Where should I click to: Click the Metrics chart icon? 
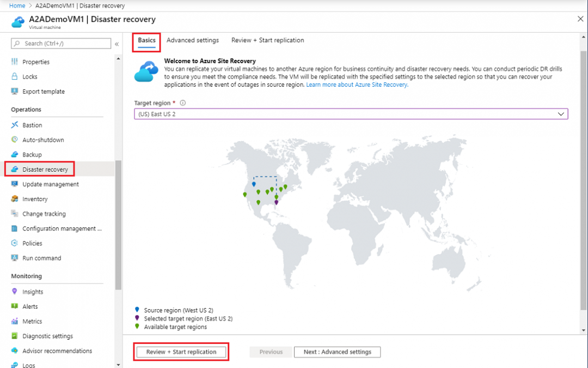[15, 321]
